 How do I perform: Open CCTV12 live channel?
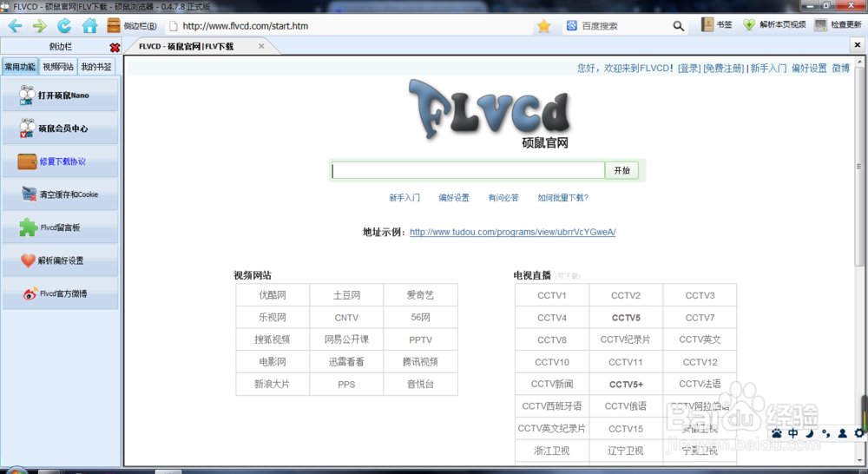pos(700,362)
